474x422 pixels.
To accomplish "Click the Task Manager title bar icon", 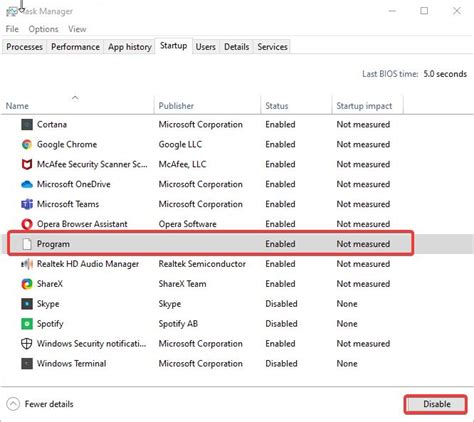I will pyautogui.click(x=12, y=12).
